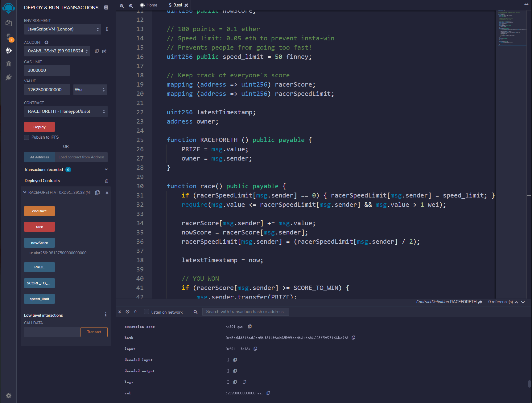This screenshot has height=403, width=532.
Task: Copy the account address to clipboard
Action: [97, 51]
